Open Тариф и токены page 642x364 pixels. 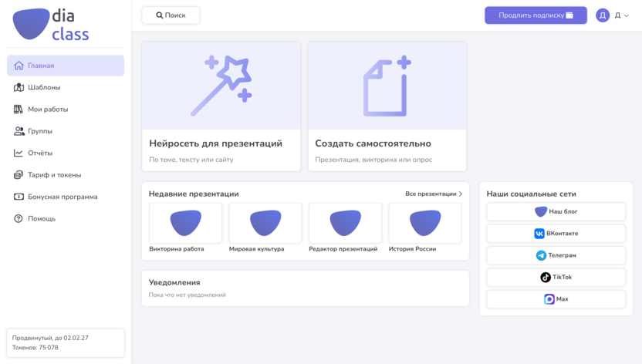pos(66,174)
